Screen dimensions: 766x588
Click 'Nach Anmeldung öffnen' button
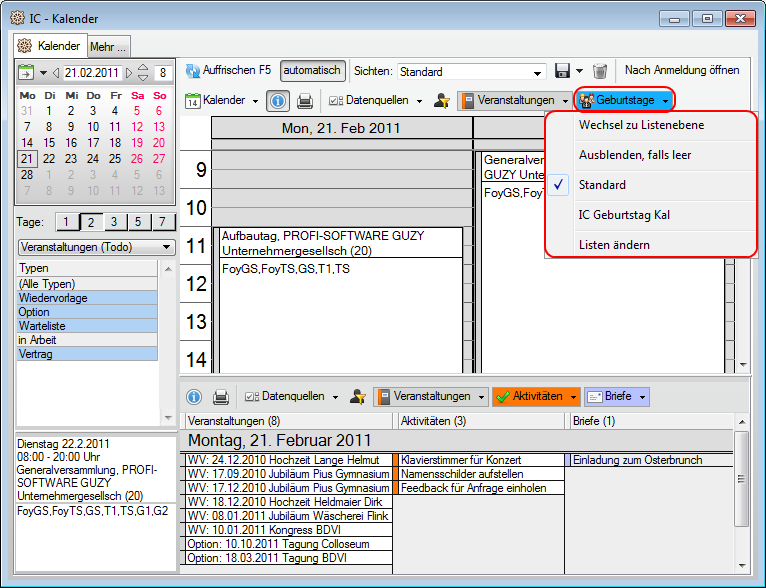(x=682, y=70)
